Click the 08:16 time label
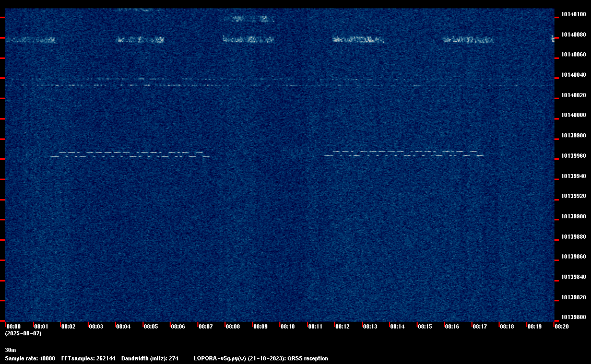 [452, 326]
